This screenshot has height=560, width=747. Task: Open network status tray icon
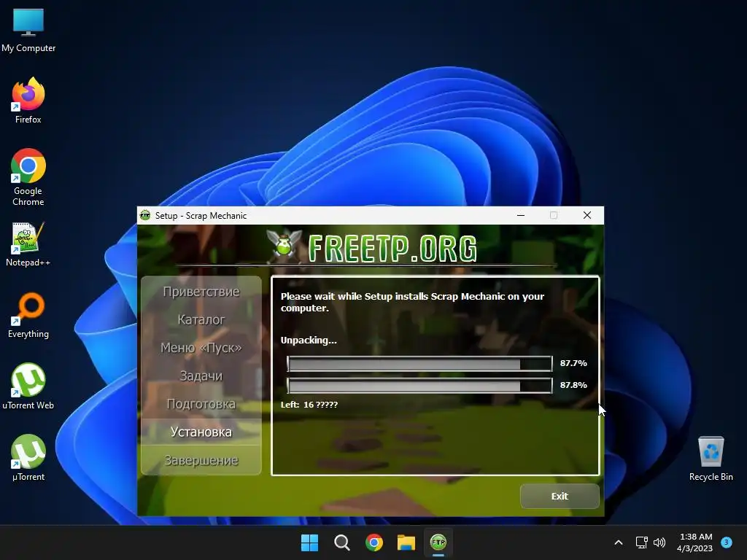(x=641, y=542)
